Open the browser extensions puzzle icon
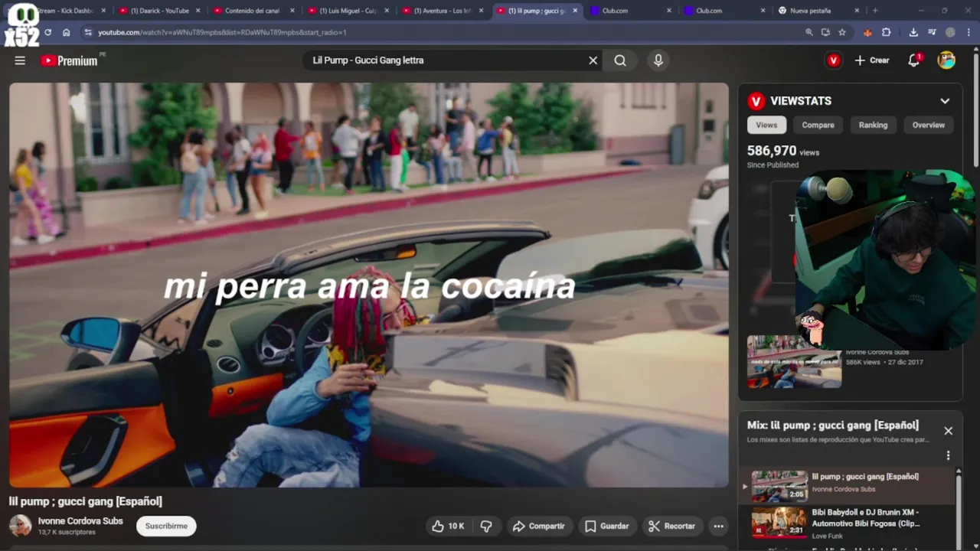Screen dimensions: 980x551 tap(887, 32)
